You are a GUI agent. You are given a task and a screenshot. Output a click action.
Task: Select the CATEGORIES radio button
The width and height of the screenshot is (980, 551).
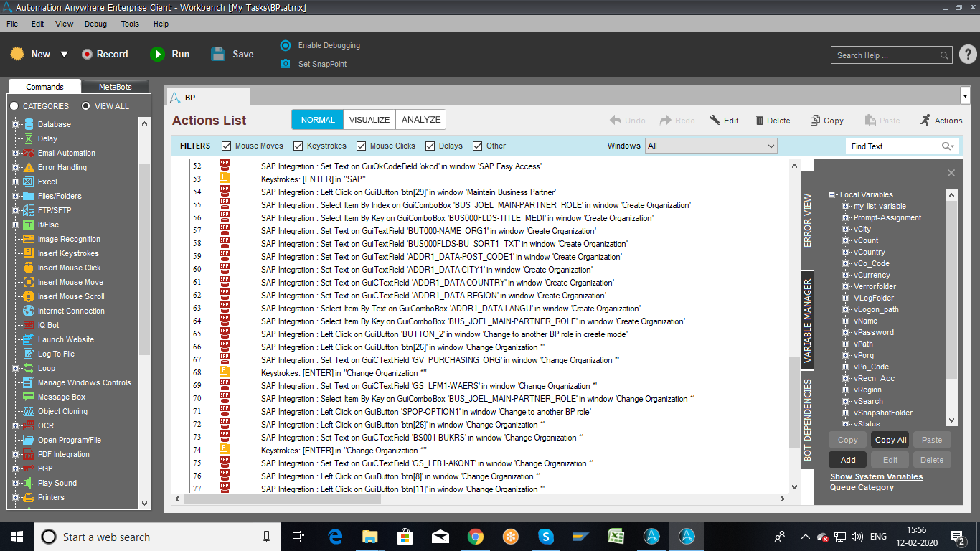coord(14,106)
